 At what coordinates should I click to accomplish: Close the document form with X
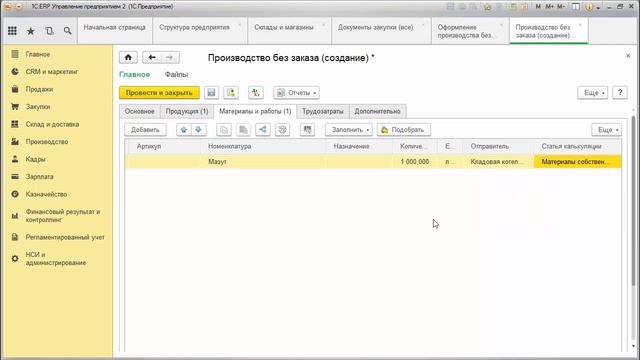point(628,56)
